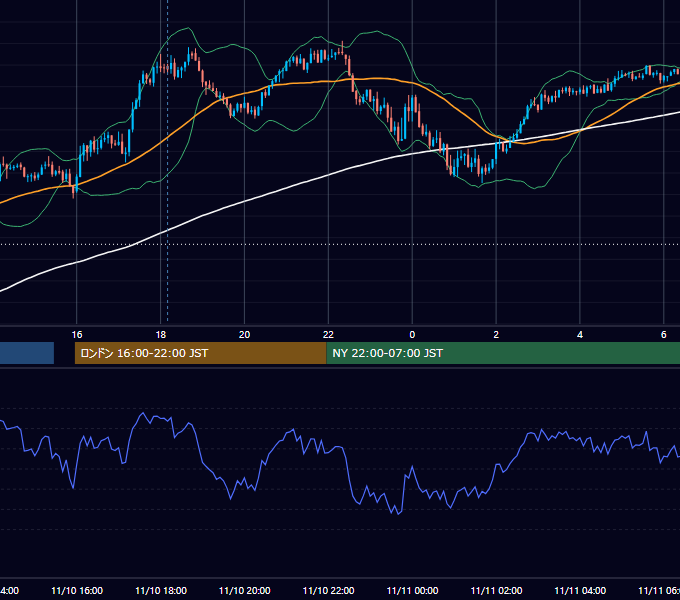Select the unlabeled blue session bar
The image size is (680, 600).
tap(27, 353)
